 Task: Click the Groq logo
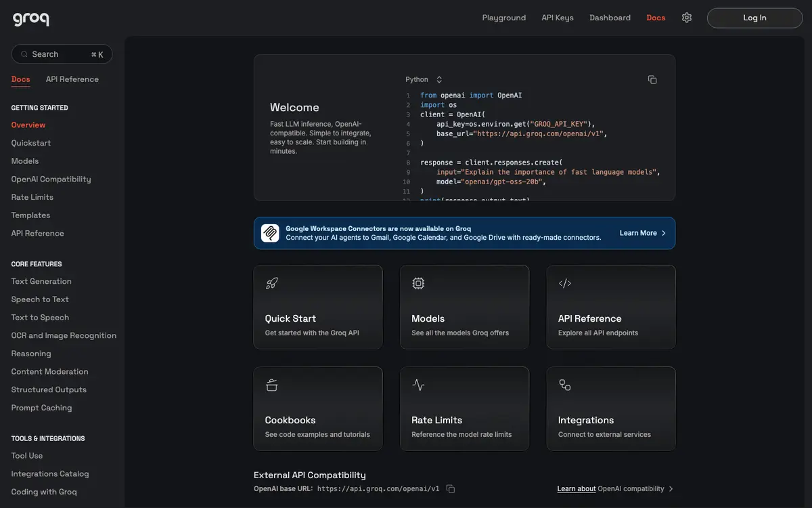[x=31, y=19]
